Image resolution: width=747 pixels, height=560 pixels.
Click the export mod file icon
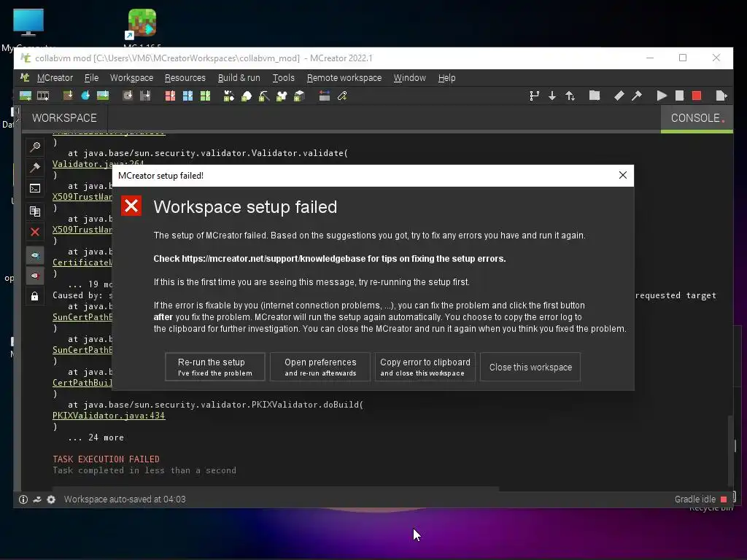point(721,96)
